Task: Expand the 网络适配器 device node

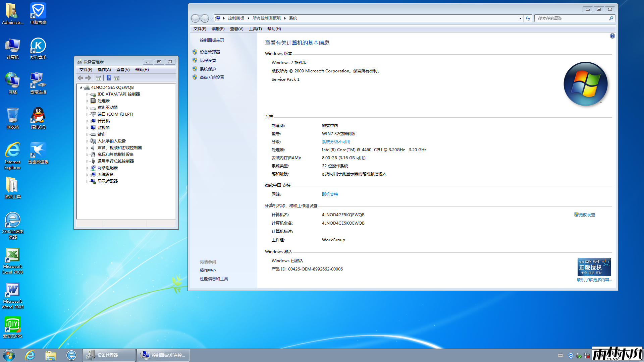Action: click(87, 168)
